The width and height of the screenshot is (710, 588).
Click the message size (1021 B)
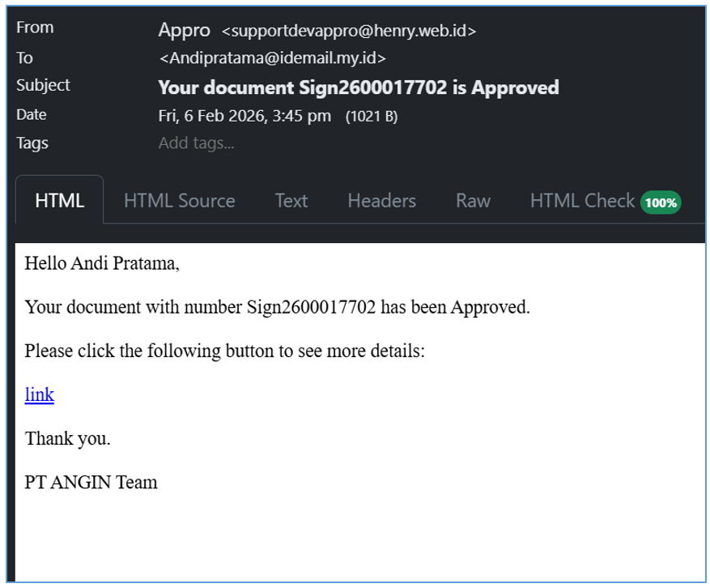tap(372, 117)
